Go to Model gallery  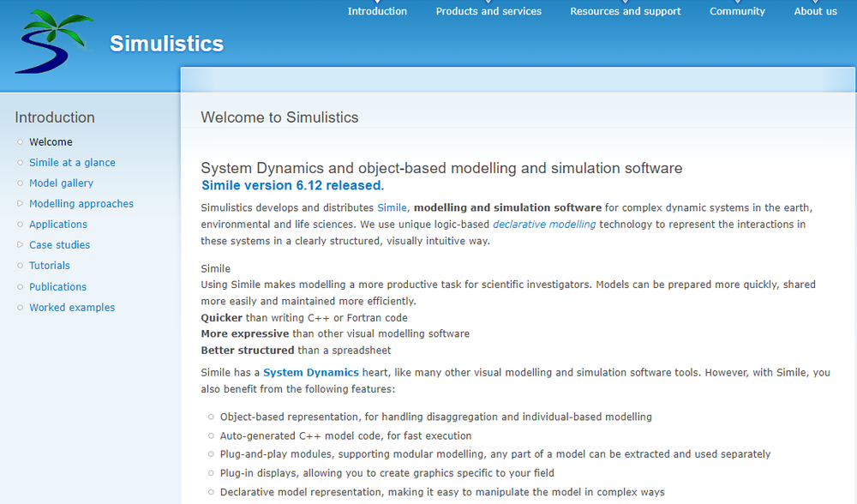point(61,183)
